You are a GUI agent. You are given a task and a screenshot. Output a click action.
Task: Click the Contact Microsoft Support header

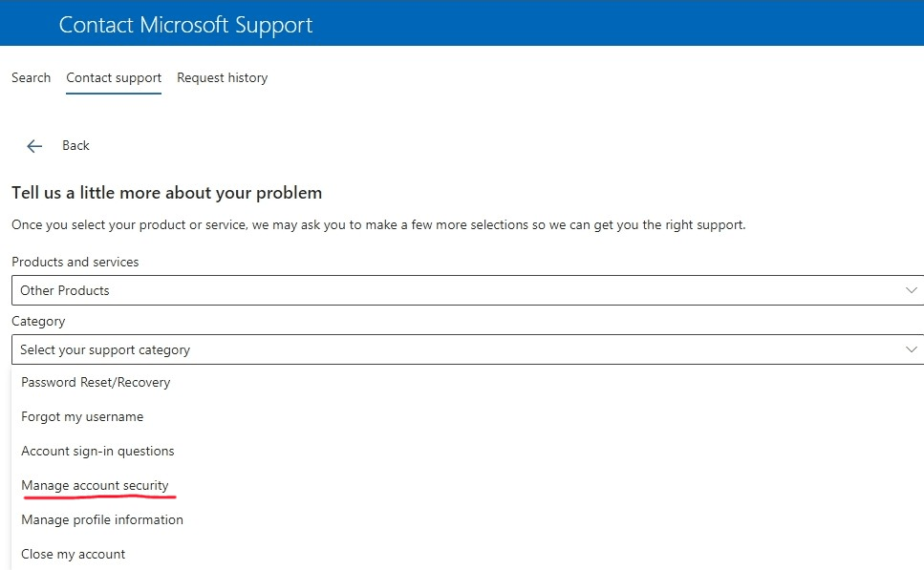coord(185,24)
